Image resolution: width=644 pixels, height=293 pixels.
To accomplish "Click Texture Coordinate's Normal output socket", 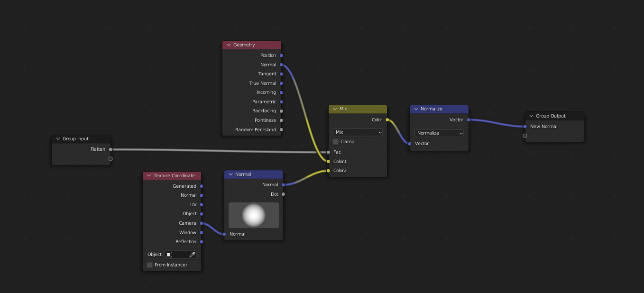I will click(201, 195).
